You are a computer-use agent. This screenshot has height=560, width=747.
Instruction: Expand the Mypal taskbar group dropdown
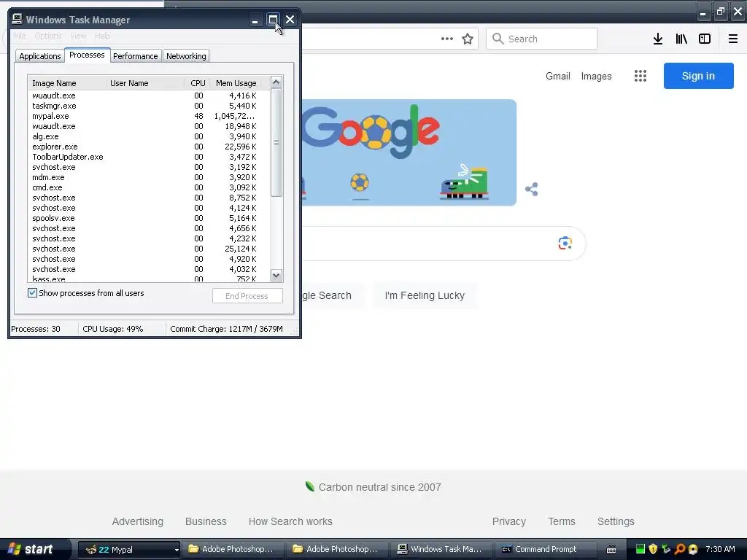[177, 550]
